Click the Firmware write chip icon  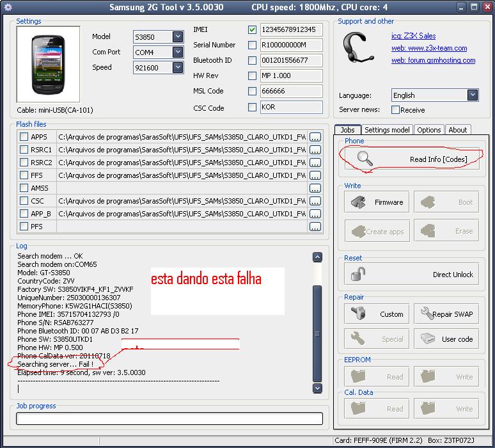358,202
